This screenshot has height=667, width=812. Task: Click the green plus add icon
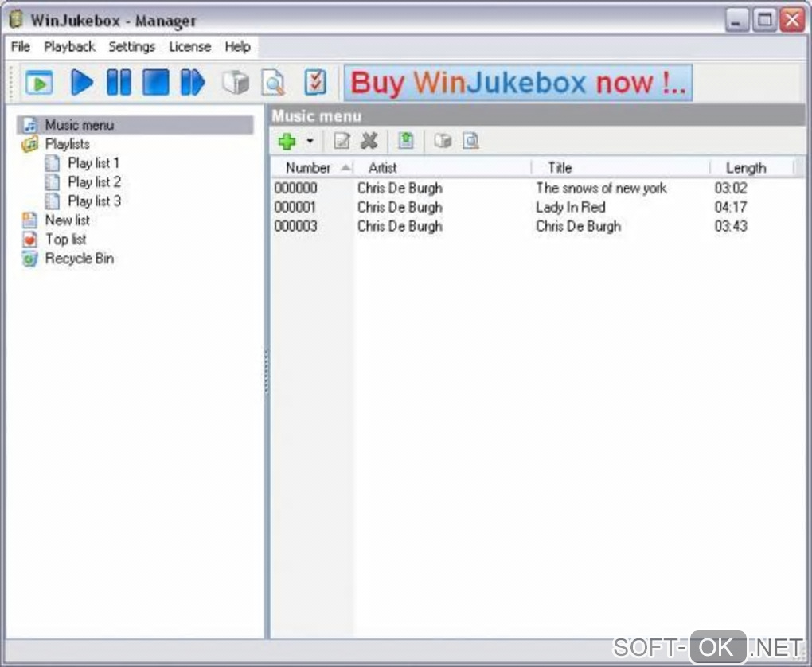(x=287, y=141)
